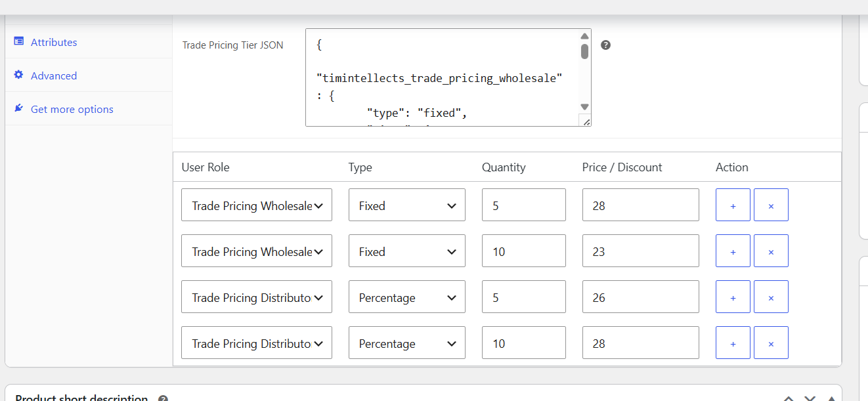Image resolution: width=868 pixels, height=401 pixels.
Task: Open Type dropdown in Fixed row priced 23
Action: (407, 251)
